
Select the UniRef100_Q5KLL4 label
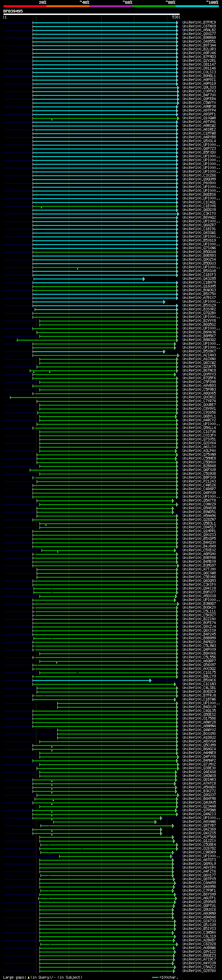[x=199, y=428]
